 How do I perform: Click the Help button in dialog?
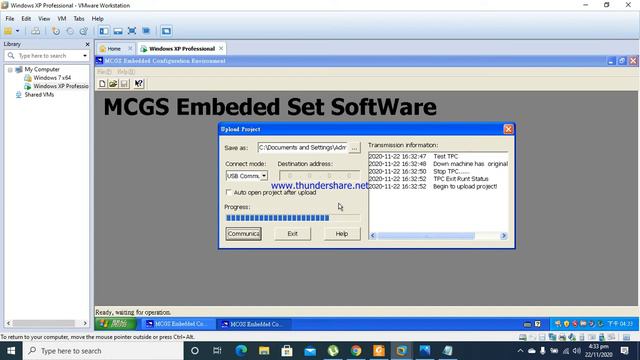coord(342,234)
